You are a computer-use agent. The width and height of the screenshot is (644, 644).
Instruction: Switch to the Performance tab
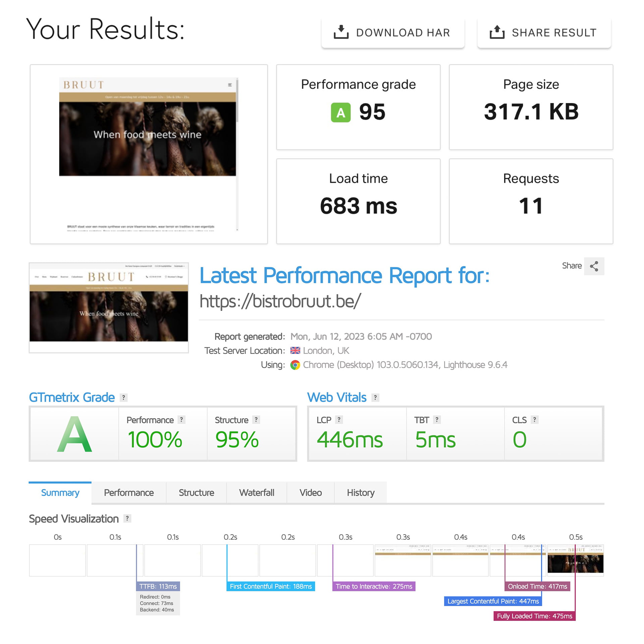pyautogui.click(x=129, y=493)
